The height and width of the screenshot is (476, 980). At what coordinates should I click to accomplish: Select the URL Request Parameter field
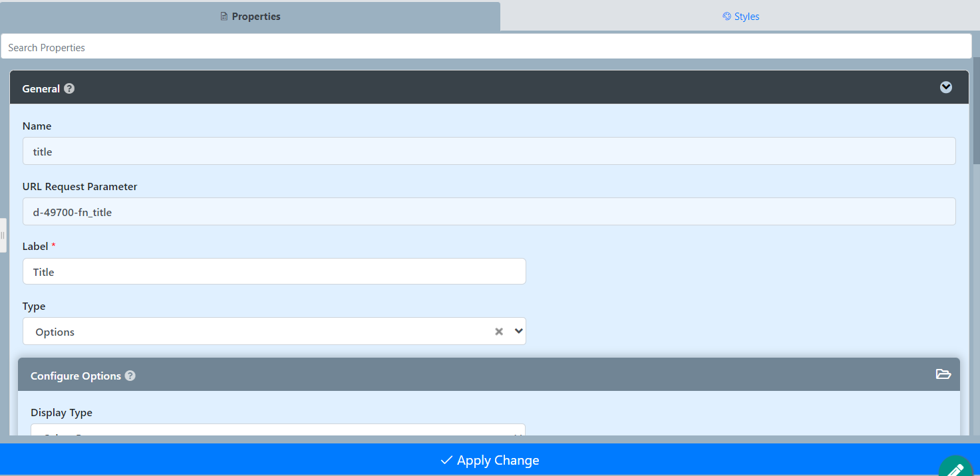click(489, 211)
